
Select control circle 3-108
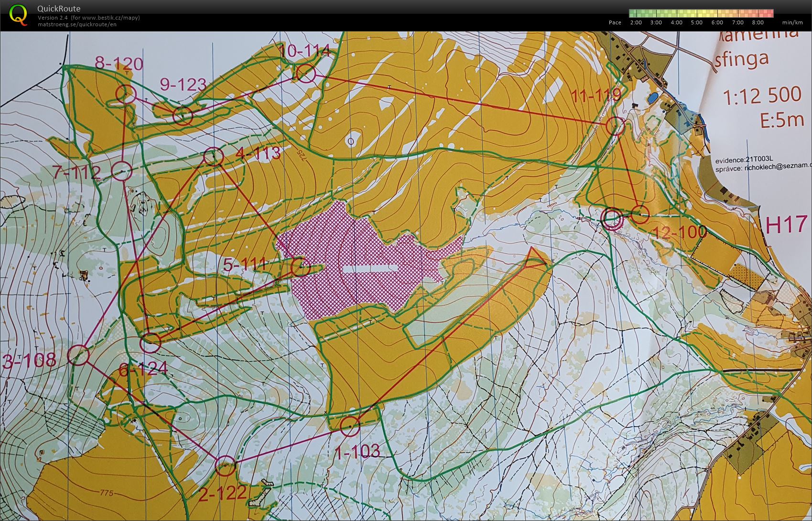click(78, 355)
